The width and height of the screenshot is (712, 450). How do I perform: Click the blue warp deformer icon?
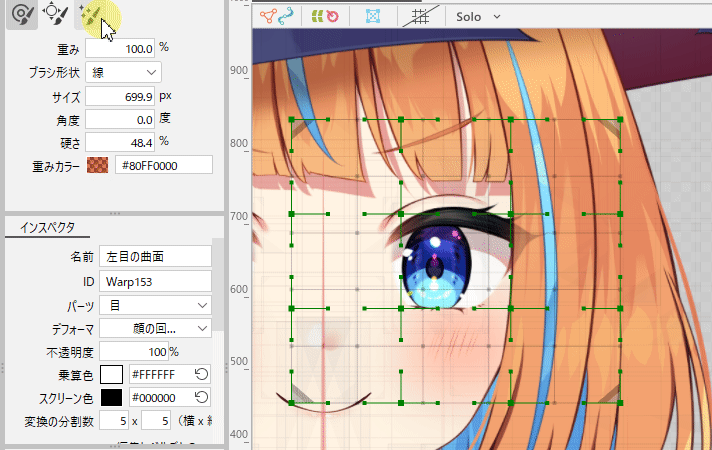point(373,17)
